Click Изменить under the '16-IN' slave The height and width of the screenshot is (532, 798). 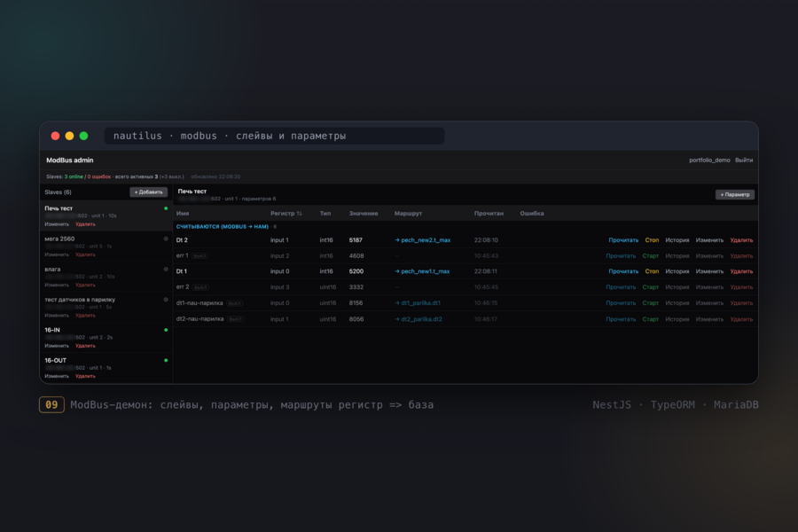(x=57, y=346)
